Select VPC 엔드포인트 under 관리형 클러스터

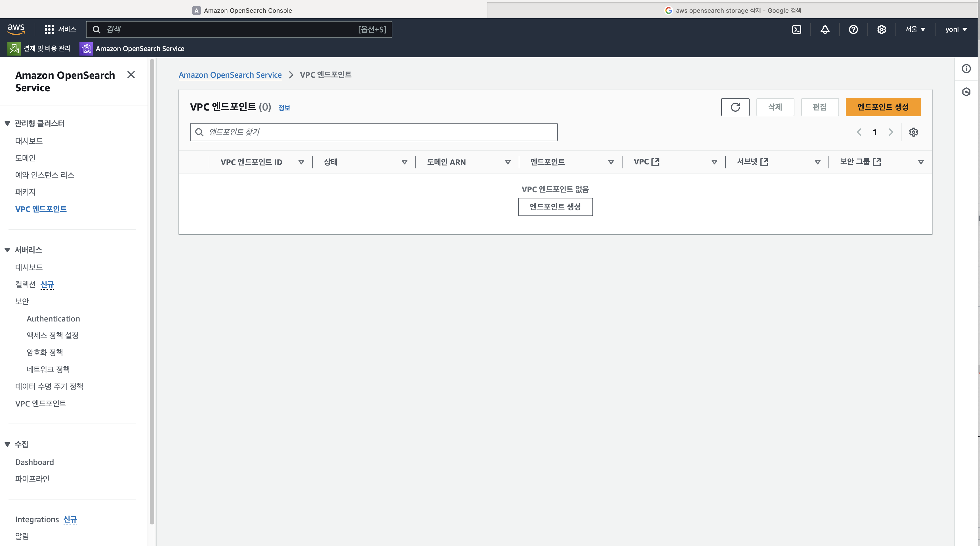point(41,209)
